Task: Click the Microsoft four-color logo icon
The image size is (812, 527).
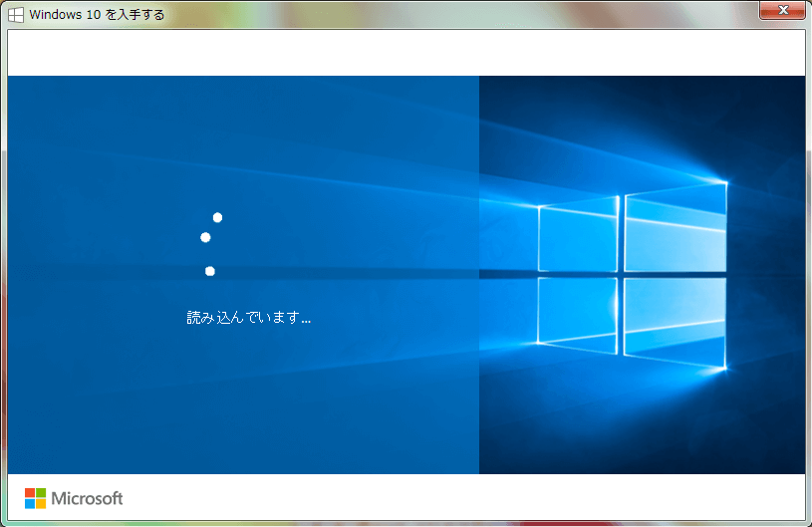Action: [35, 498]
